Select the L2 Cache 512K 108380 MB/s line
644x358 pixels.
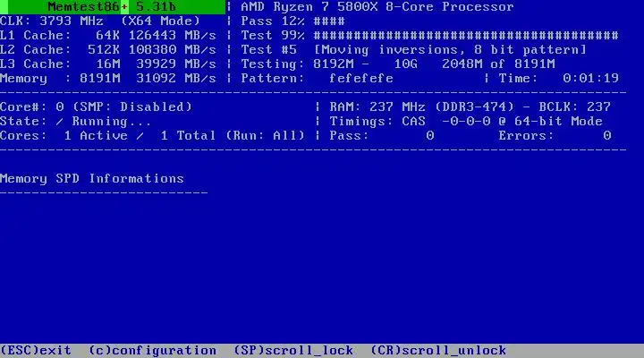(108, 50)
